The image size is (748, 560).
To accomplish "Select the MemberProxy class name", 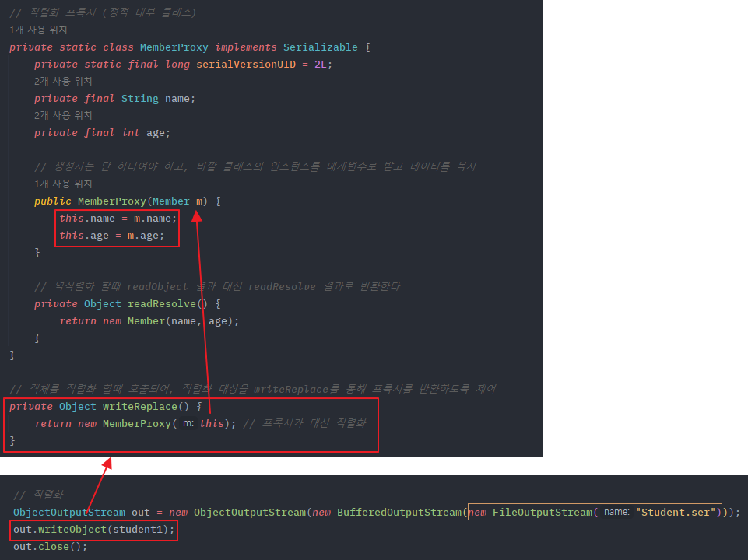I will [x=174, y=47].
